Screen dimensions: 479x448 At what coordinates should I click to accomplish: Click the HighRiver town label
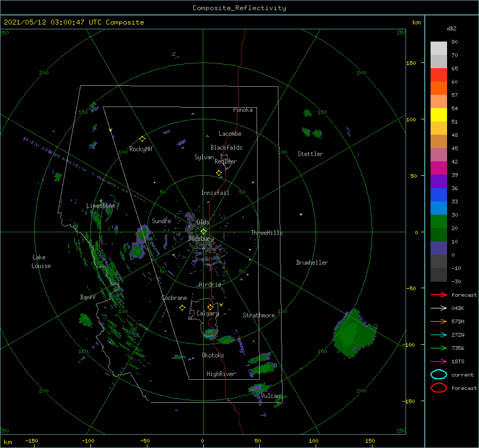(221, 374)
